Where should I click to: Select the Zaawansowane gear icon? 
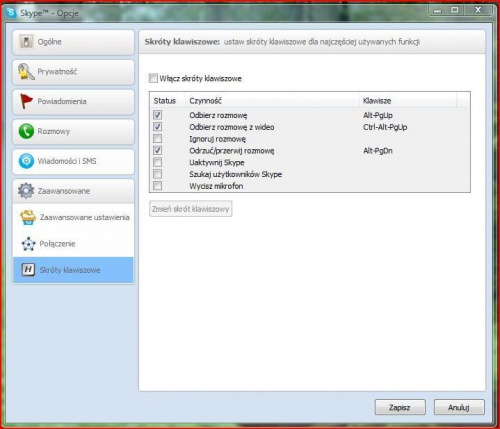26,191
